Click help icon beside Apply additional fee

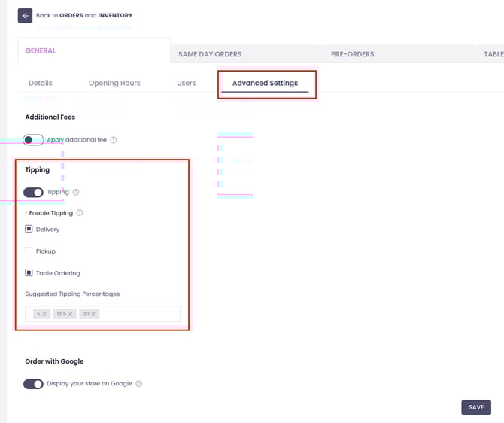click(114, 140)
